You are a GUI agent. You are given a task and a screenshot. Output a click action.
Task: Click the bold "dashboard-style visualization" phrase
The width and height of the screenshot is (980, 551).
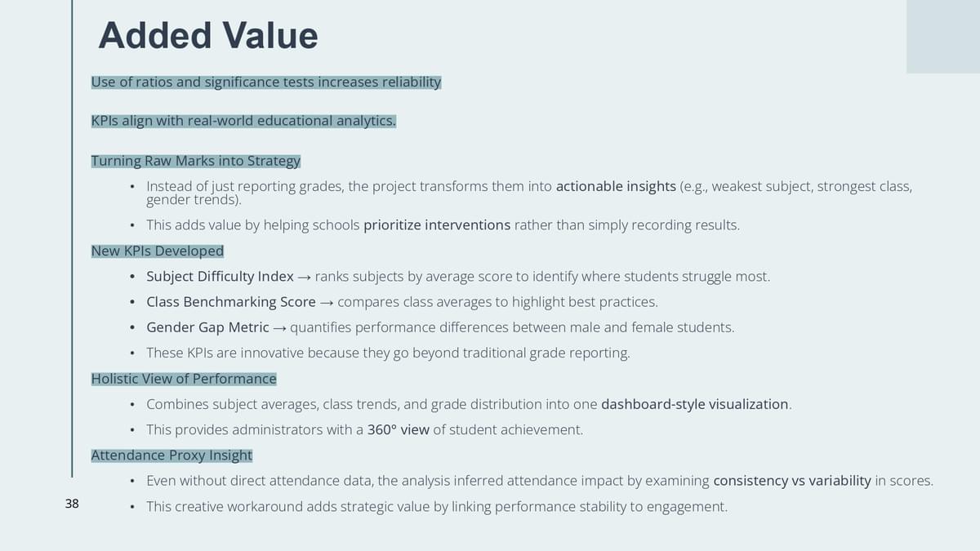coord(694,404)
